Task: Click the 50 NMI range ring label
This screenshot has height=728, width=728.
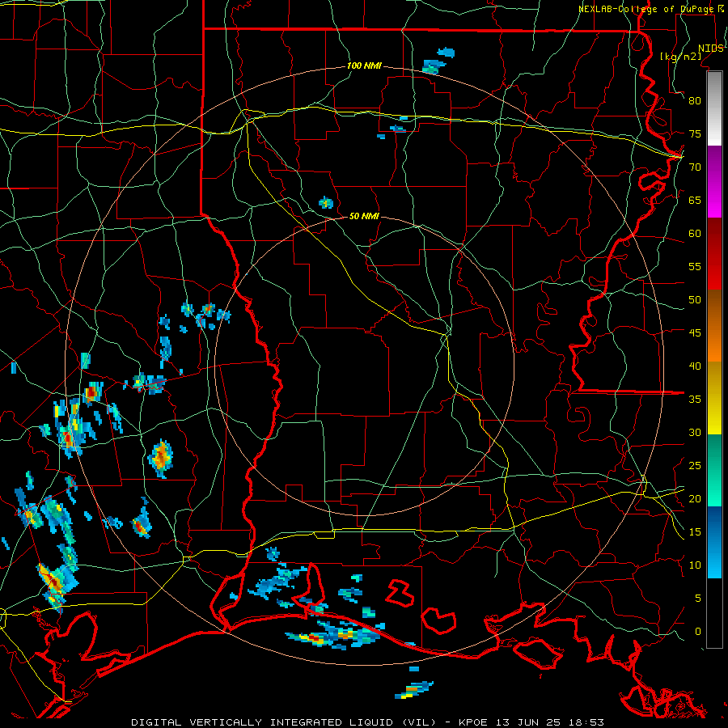Action: 364,216
